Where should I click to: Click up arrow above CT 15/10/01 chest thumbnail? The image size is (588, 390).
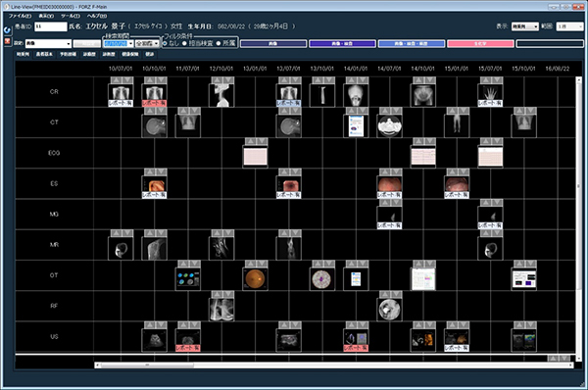pyautogui.click(x=519, y=111)
